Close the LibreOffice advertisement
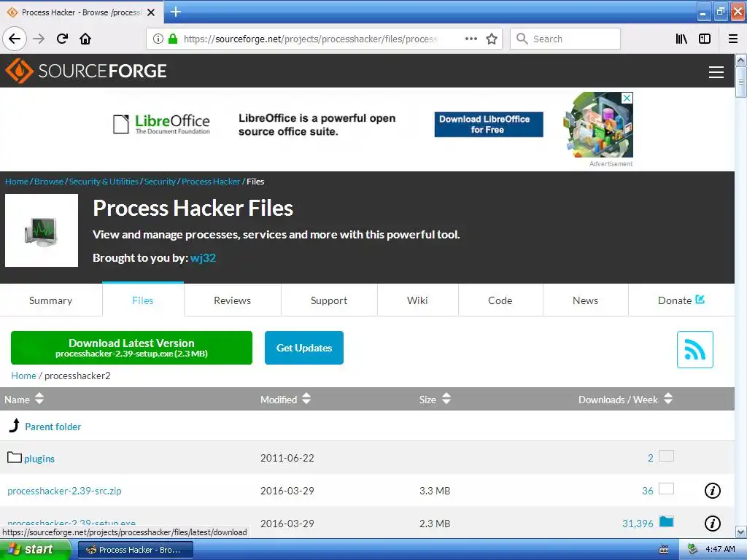 point(627,98)
